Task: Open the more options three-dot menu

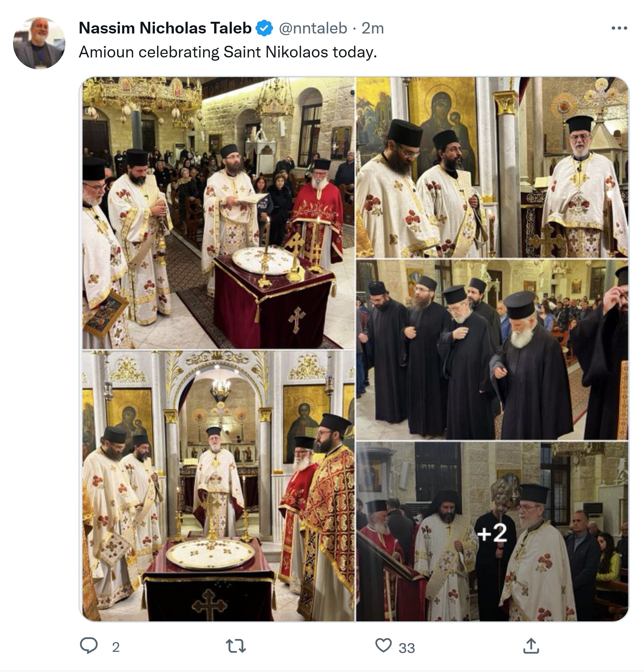Action: 619,28
